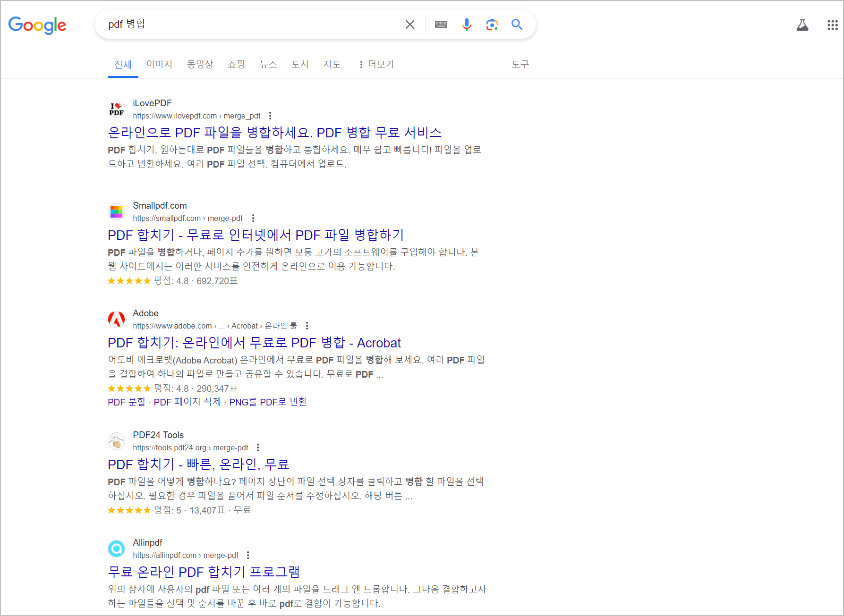Screen dimensions: 844x616
Task: Click the Allinpdf site name
Action: point(147,543)
